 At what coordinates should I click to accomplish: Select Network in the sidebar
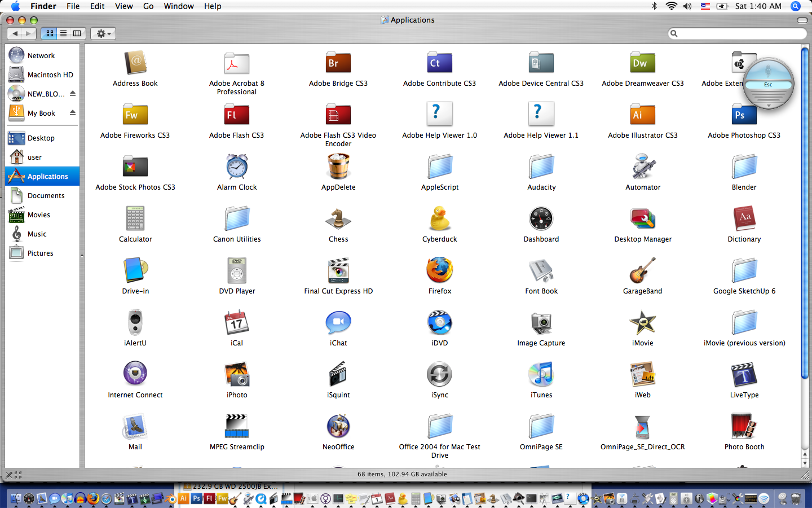pyautogui.click(x=42, y=55)
